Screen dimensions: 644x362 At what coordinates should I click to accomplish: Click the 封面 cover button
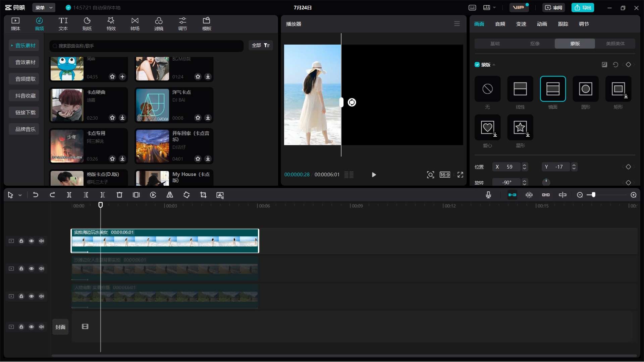click(x=60, y=327)
